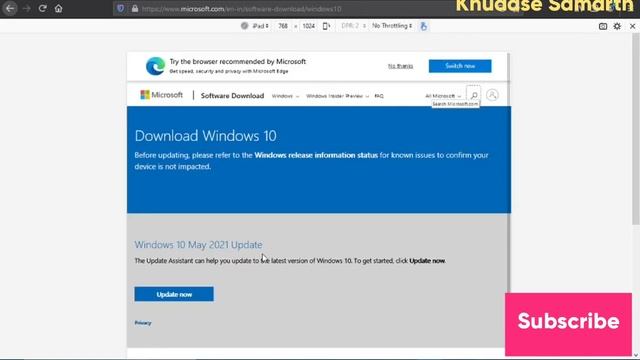
Task: Open the Privacy link
Action: pos(143,323)
